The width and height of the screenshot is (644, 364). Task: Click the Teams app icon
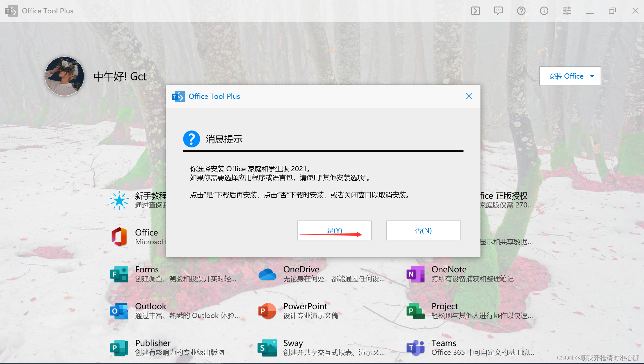(x=416, y=348)
